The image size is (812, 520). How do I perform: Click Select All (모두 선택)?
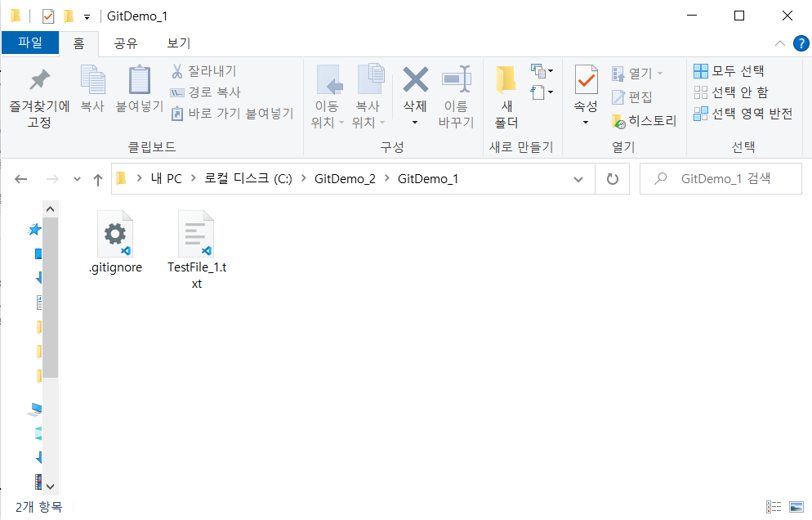pos(729,70)
